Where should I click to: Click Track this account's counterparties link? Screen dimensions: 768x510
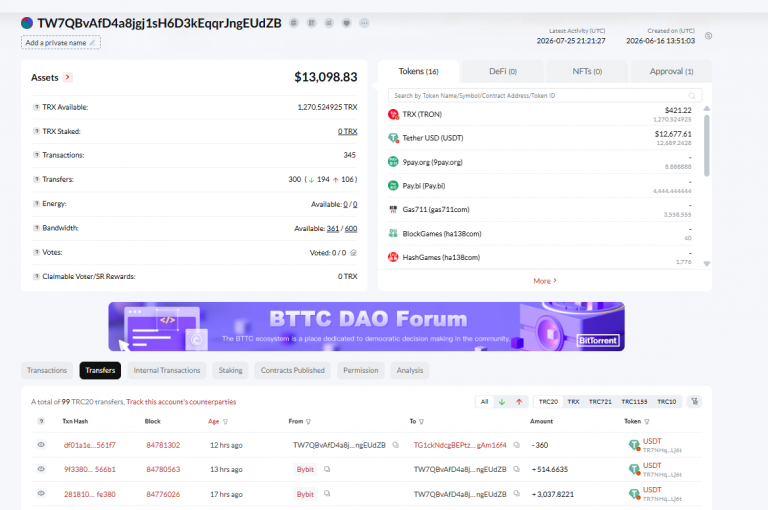click(181, 402)
